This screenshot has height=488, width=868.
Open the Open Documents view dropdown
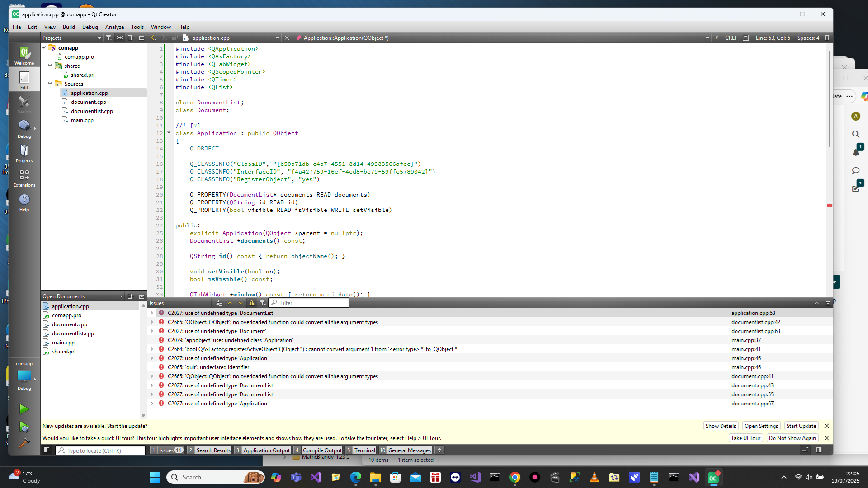point(83,296)
